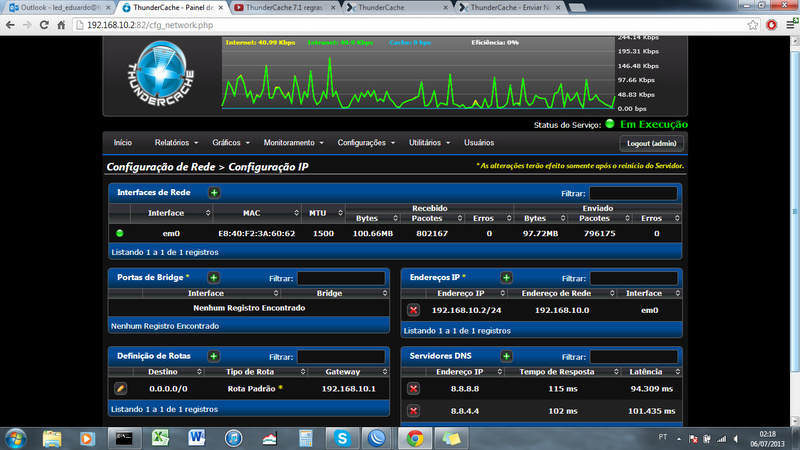Add a route definition with plus icon

click(x=214, y=356)
